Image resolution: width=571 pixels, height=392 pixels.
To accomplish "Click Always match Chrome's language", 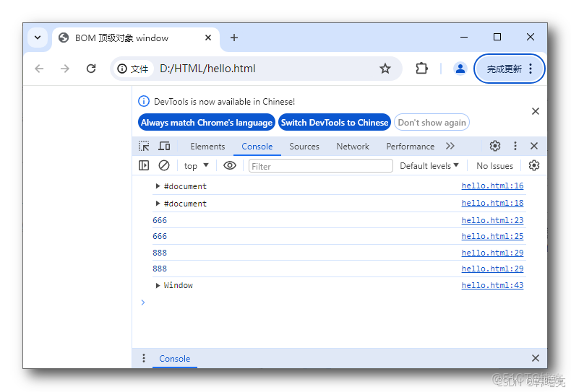I will click(207, 123).
